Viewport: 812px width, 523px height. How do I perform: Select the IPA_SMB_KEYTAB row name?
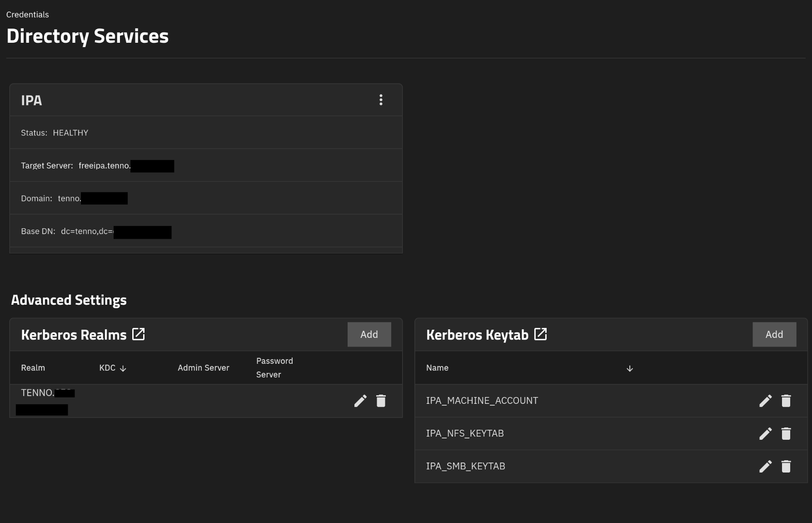coord(465,466)
